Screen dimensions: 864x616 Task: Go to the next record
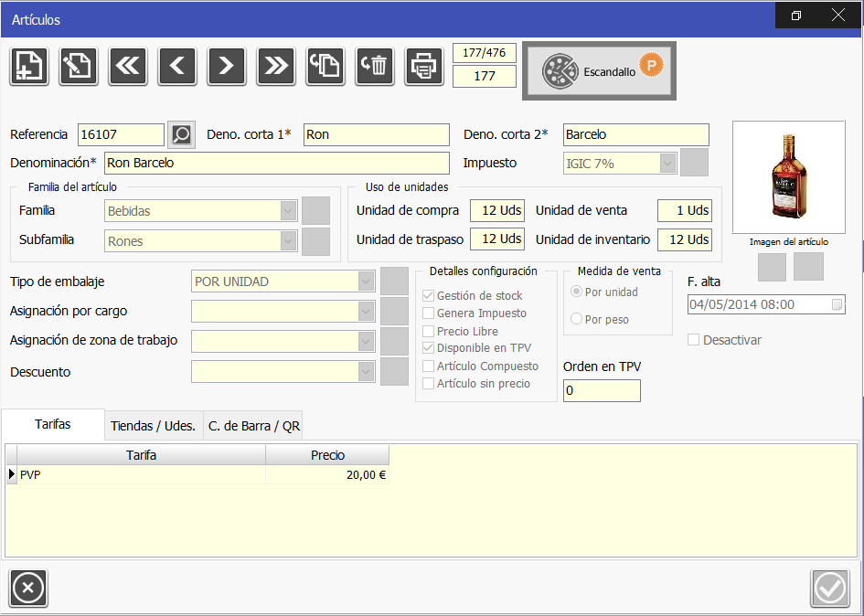(227, 66)
